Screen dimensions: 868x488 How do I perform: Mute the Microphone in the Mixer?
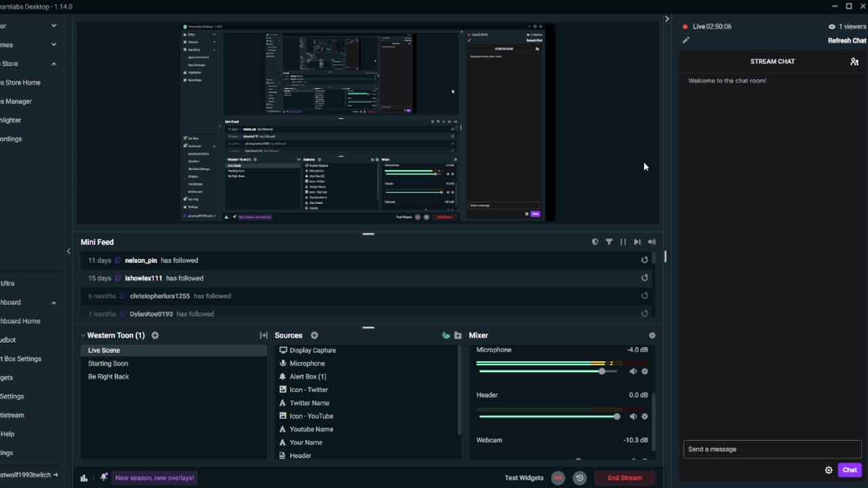pos(633,371)
